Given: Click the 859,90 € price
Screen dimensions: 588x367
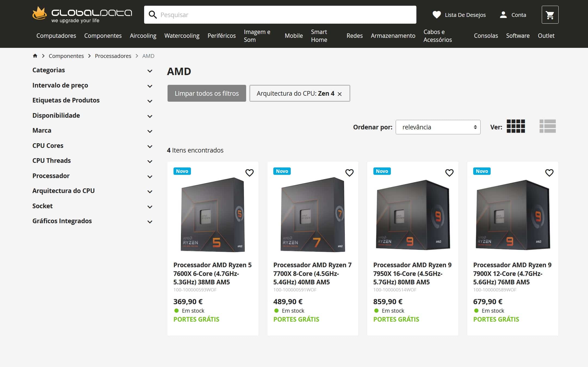Looking at the screenshot, I should click(x=388, y=301).
